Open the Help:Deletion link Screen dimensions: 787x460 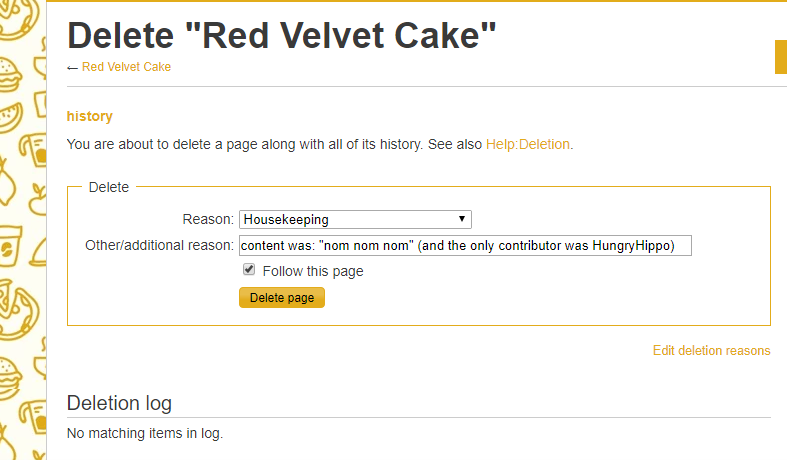[527, 144]
